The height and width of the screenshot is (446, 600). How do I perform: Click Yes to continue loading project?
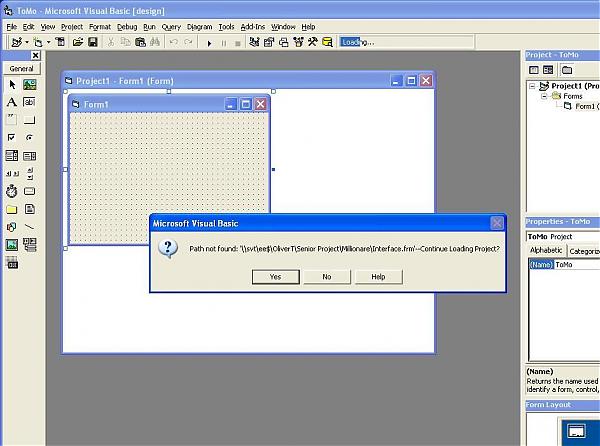point(276,277)
